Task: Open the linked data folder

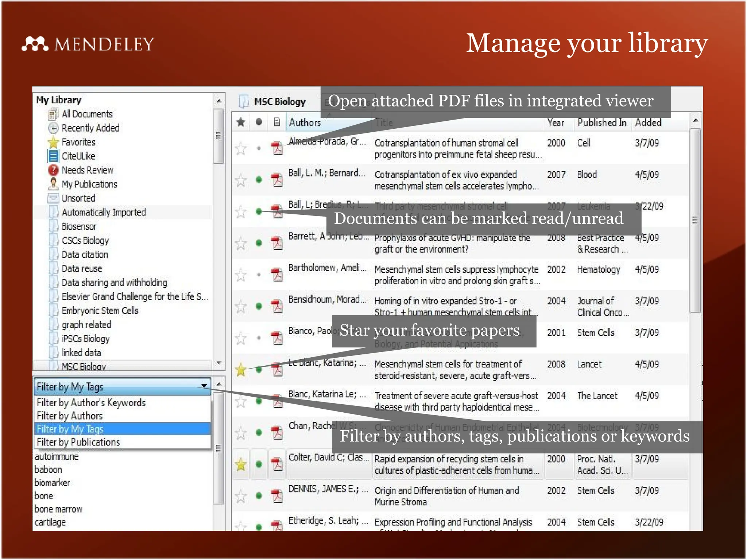Action: coord(81,353)
